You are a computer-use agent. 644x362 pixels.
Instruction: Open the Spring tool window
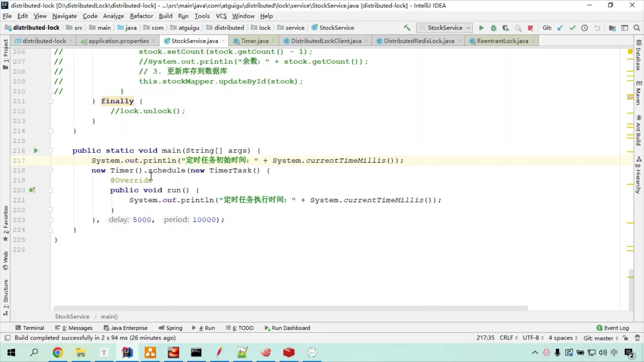170,328
